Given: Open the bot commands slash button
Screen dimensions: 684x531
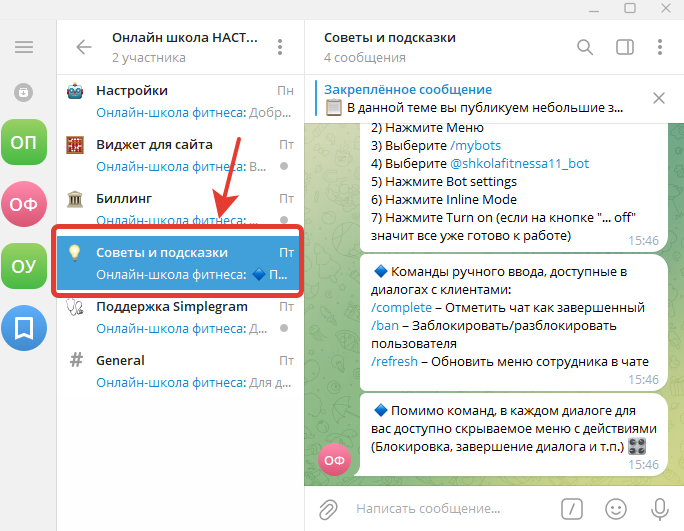Looking at the screenshot, I should pyautogui.click(x=572, y=508).
